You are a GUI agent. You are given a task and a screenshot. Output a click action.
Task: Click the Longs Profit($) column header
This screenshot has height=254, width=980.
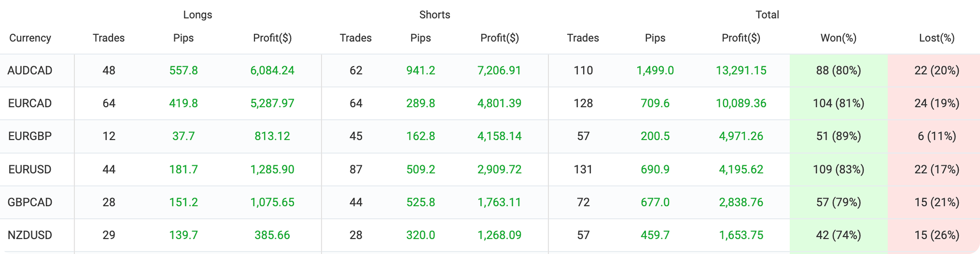click(272, 38)
